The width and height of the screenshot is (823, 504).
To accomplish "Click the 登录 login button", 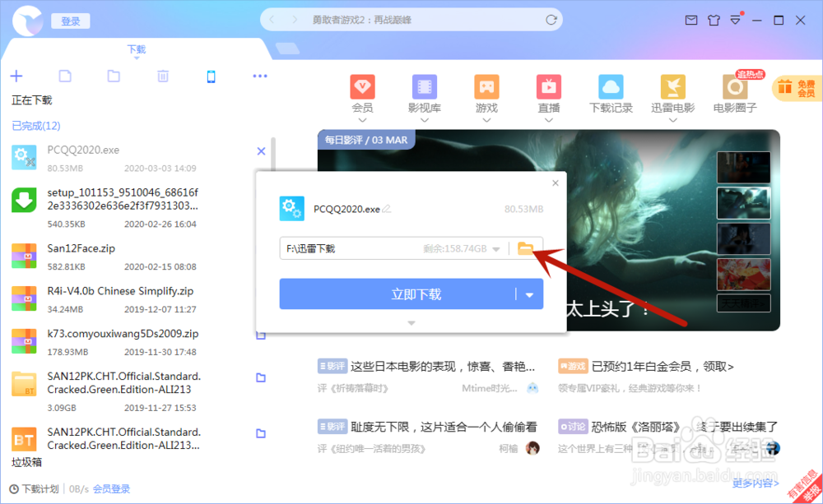I will coord(70,21).
